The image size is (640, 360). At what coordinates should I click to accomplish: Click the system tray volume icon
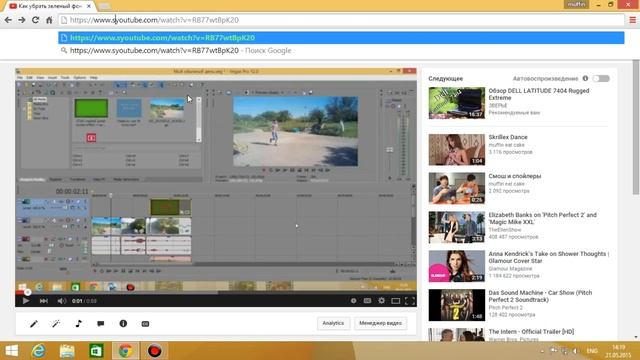575,351
